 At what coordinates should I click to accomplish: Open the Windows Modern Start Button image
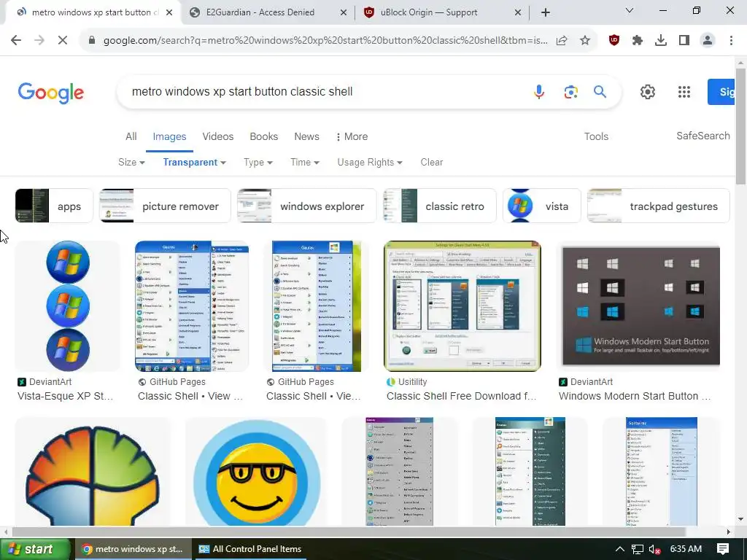pyautogui.click(x=640, y=306)
